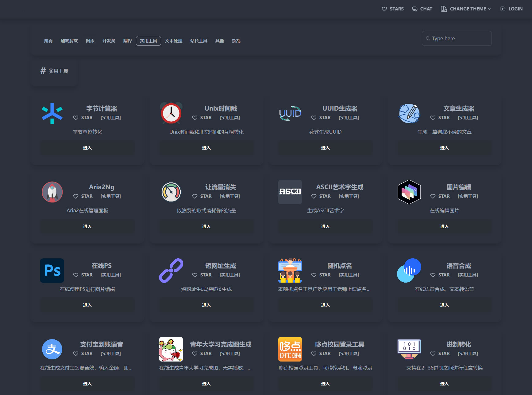Click the ASCII art generator icon
The image size is (532, 395).
coord(290,192)
